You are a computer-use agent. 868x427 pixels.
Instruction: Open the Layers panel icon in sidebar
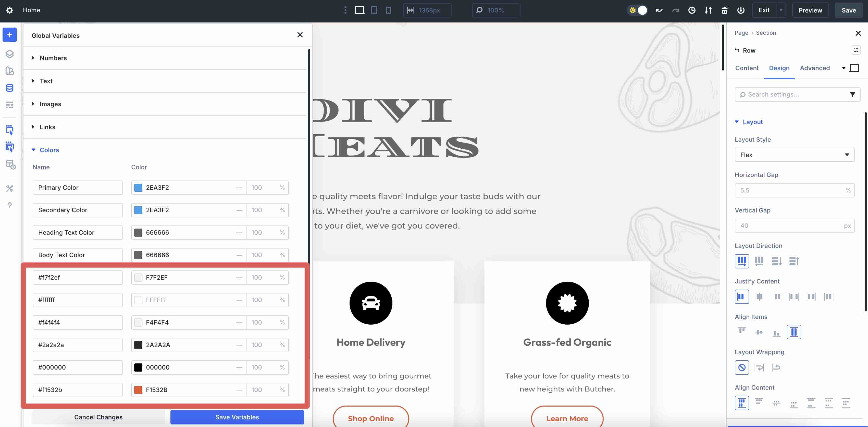[9, 54]
